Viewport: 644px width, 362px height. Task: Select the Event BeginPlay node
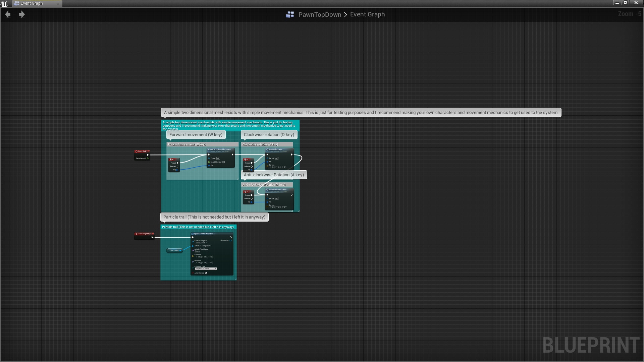pos(144,234)
